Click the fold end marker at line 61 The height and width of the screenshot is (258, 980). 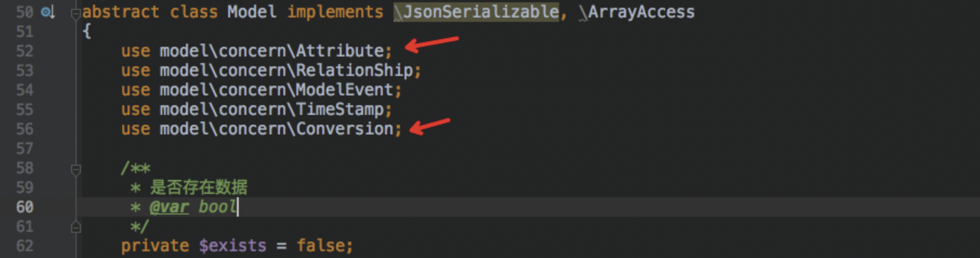pos(76,227)
